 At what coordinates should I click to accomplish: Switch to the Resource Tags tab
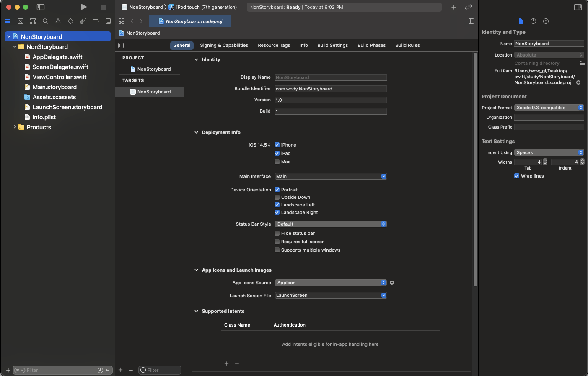[274, 45]
